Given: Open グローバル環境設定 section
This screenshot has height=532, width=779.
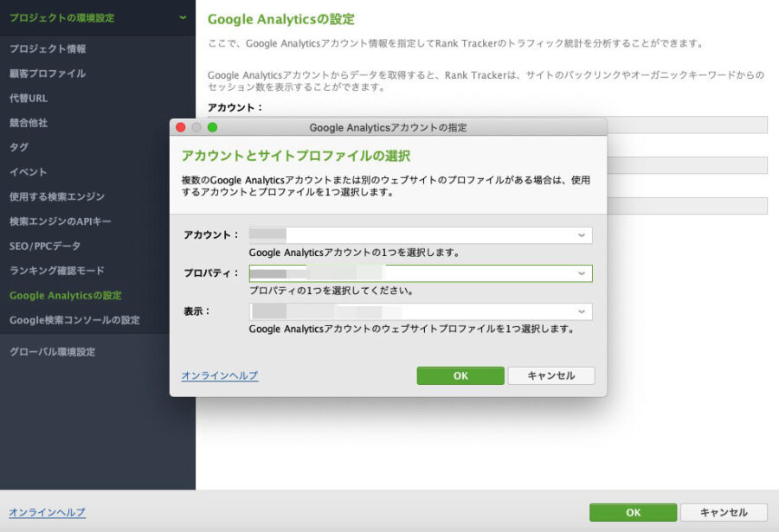Looking at the screenshot, I should click(x=53, y=352).
